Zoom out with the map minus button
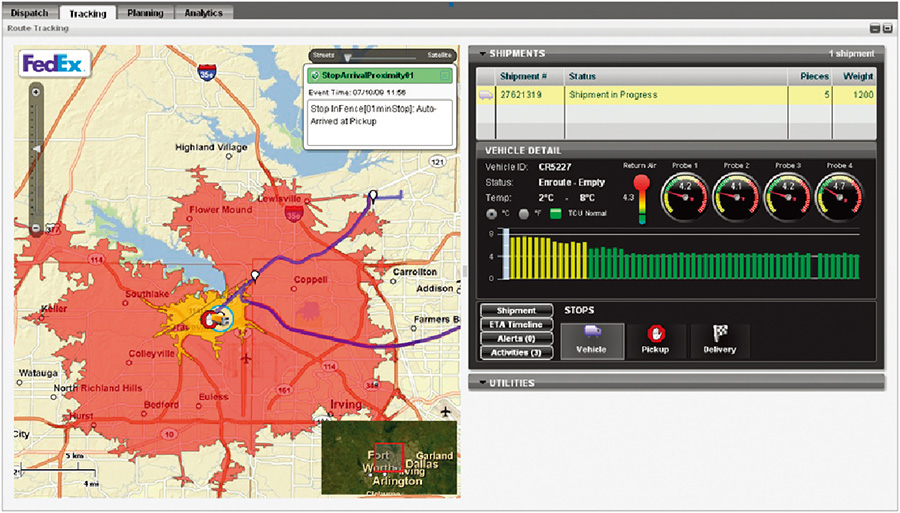Viewport: 900px width, 513px height. click(x=36, y=228)
